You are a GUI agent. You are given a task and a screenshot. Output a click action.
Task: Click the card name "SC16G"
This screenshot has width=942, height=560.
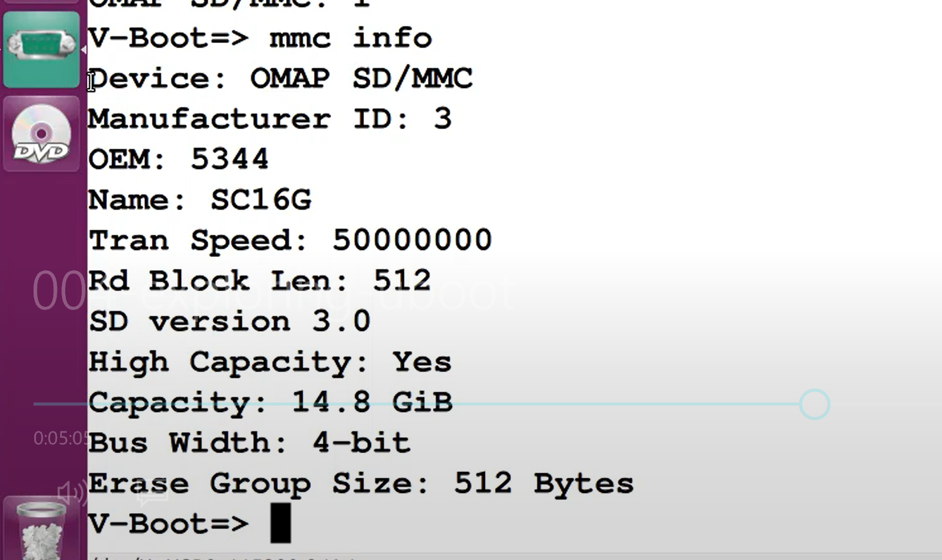261,200
